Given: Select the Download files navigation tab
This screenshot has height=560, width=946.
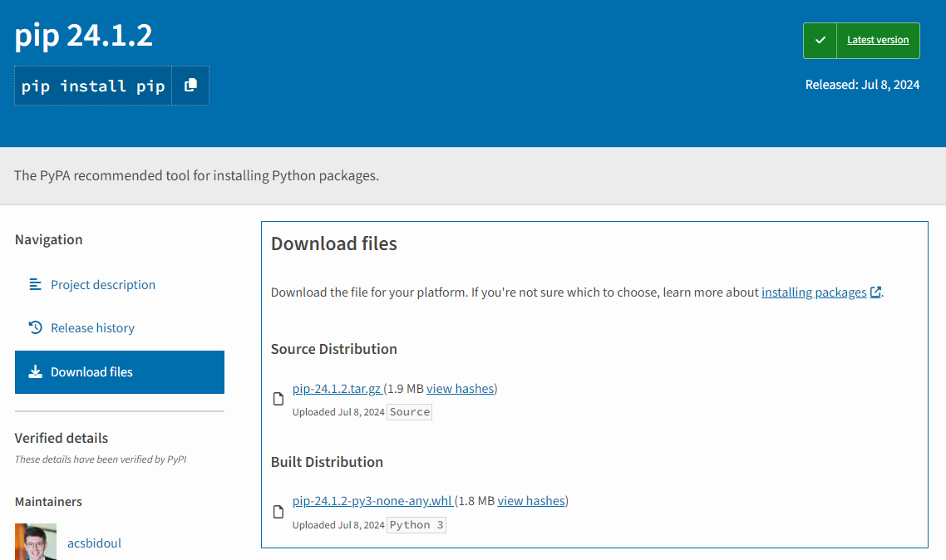Looking at the screenshot, I should coord(120,372).
